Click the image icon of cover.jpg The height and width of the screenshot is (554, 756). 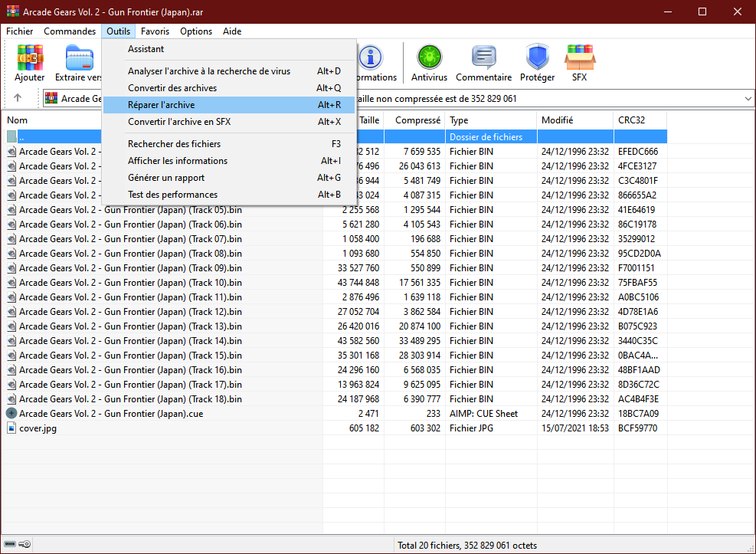[11, 428]
